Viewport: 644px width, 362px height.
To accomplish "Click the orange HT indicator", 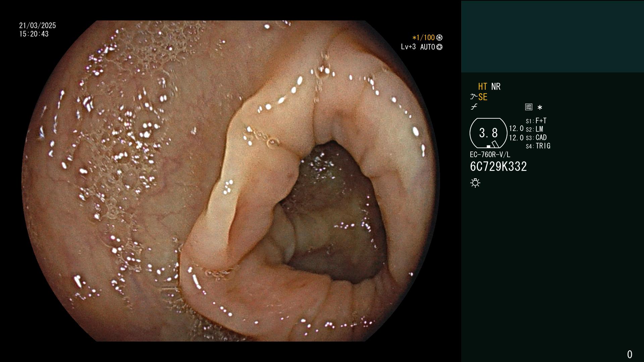I will tap(483, 86).
